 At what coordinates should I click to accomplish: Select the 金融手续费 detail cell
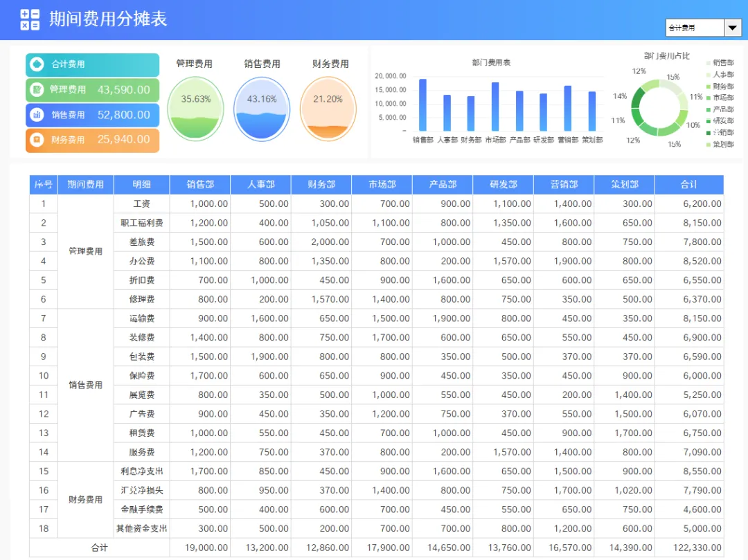142,509
